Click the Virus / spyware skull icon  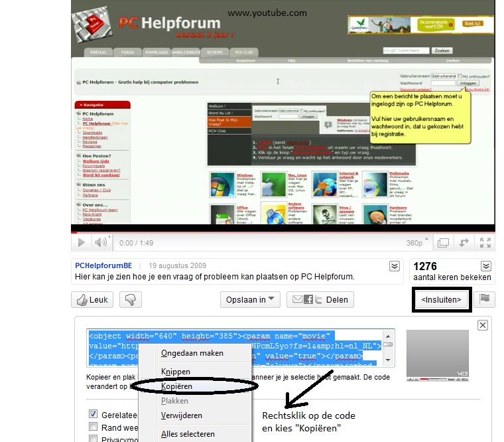click(325, 214)
